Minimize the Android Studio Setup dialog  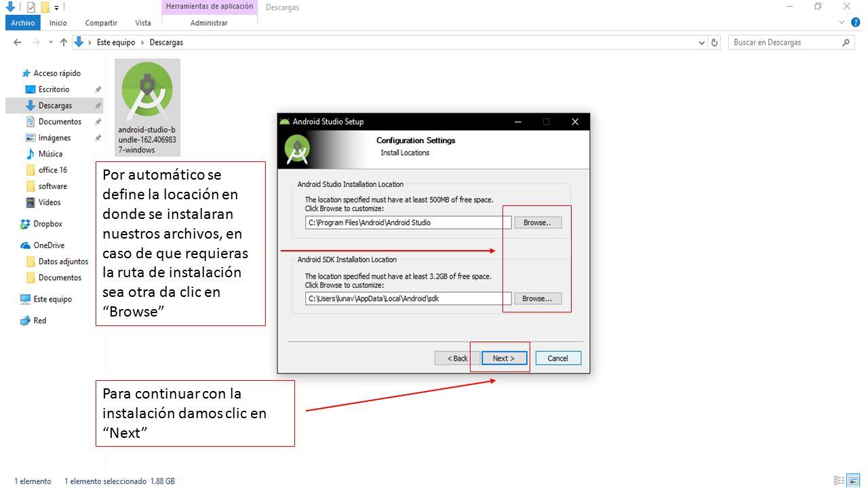tap(518, 122)
